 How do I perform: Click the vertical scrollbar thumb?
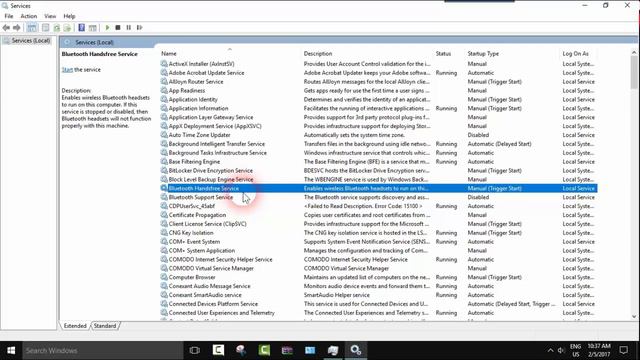tap(634, 73)
